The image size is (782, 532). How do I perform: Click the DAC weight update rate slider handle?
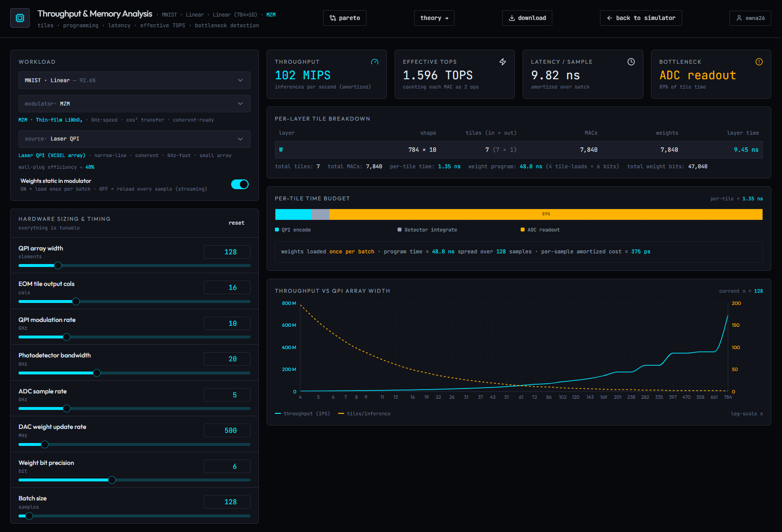45,444
